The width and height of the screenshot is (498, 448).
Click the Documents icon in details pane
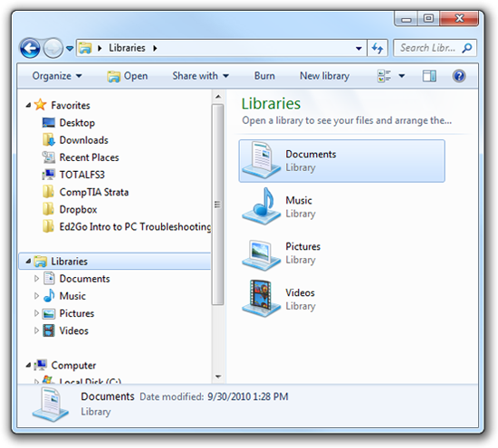pyautogui.click(x=50, y=405)
